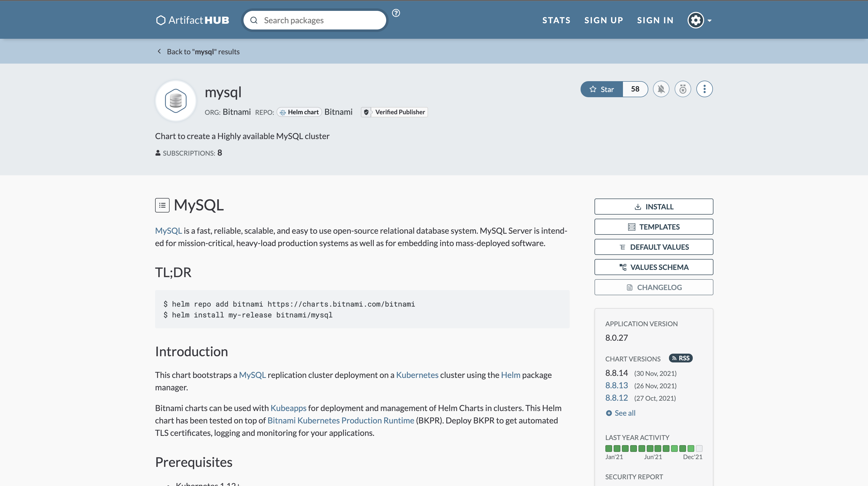Open VALUES SCHEMA

click(x=654, y=267)
